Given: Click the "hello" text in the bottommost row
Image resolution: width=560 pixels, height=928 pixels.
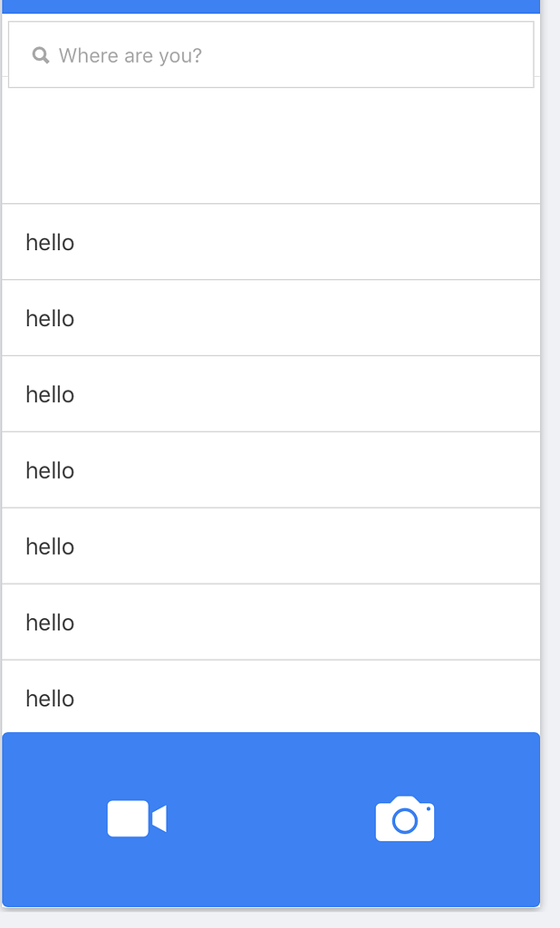Looking at the screenshot, I should point(50,699).
